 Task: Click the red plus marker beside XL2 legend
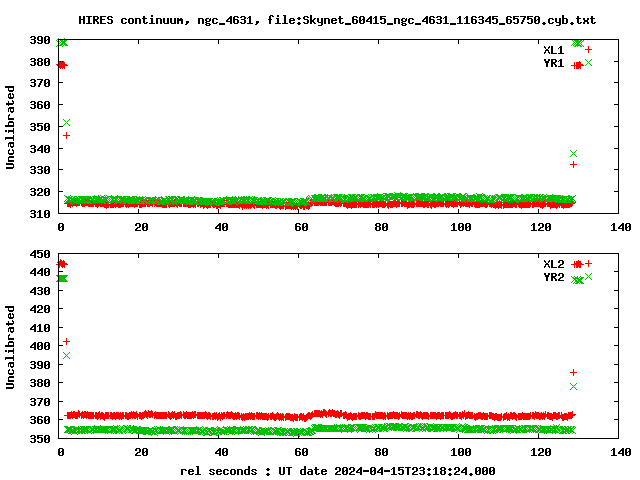[588, 264]
